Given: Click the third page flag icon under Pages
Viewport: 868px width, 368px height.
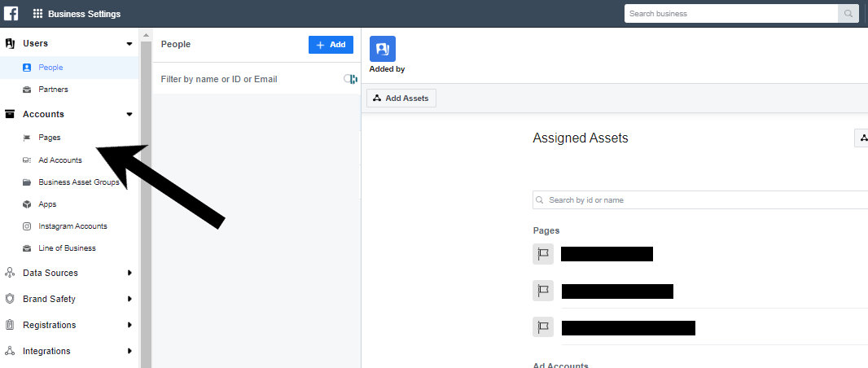Looking at the screenshot, I should coord(543,327).
